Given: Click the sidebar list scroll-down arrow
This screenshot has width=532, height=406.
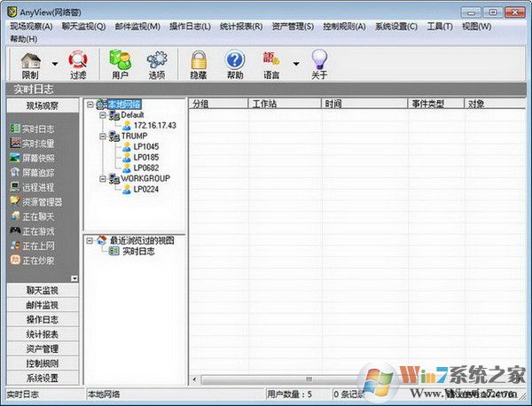Looking at the screenshot, I should click(x=74, y=279).
